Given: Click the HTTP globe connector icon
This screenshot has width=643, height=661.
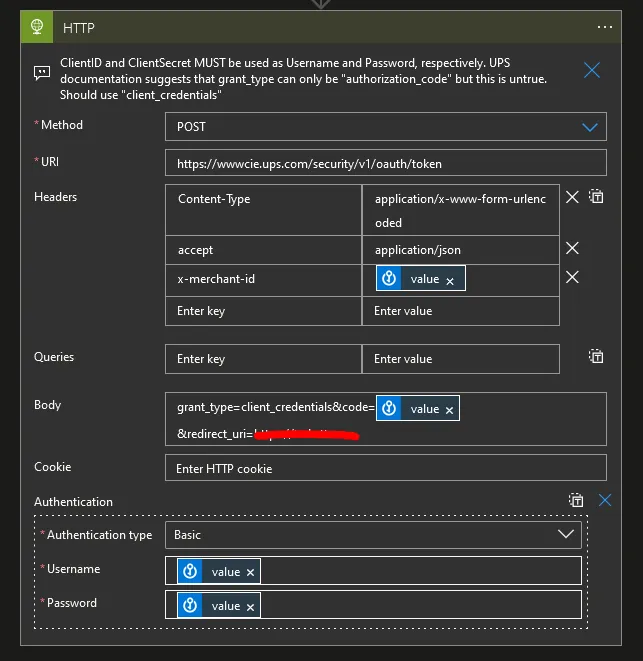Looking at the screenshot, I should tap(37, 27).
